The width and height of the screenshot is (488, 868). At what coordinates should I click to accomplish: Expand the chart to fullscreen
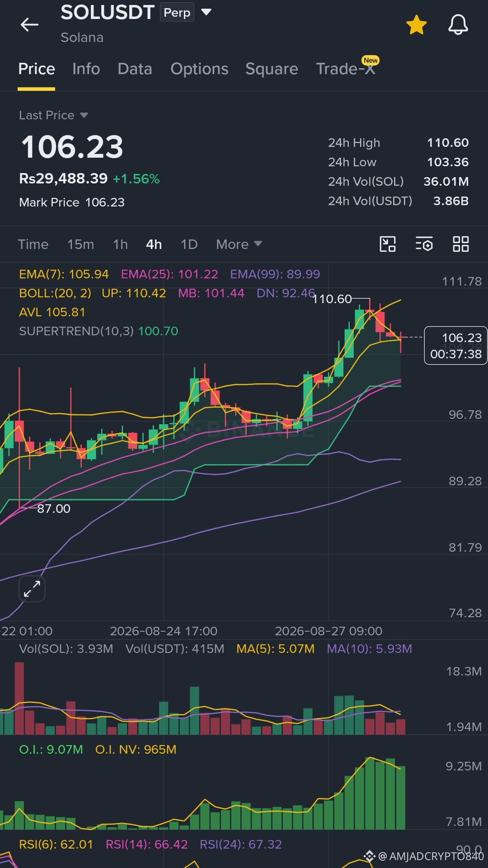(32, 589)
